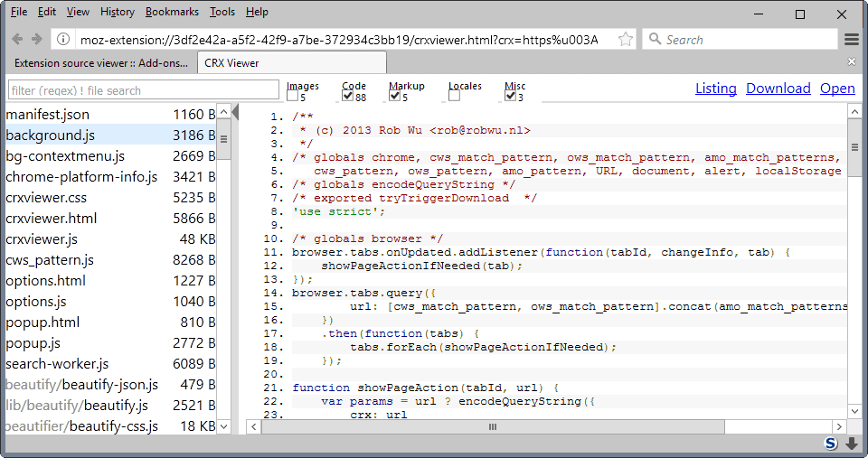Toggle the Code checkbox

347,97
